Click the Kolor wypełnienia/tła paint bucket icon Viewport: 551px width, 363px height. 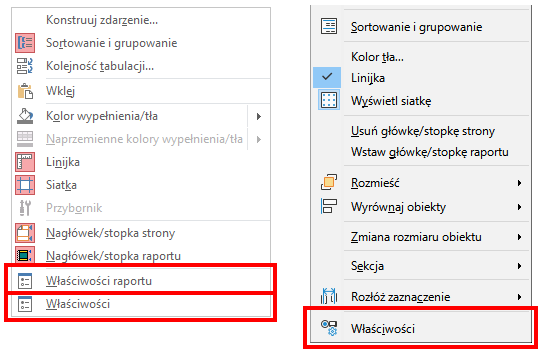pos(25,116)
